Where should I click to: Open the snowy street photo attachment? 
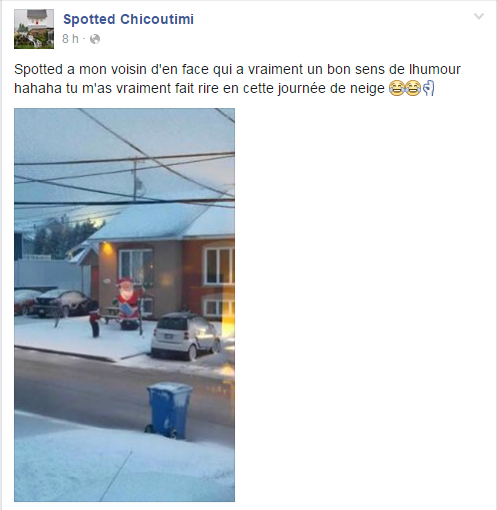tap(124, 305)
